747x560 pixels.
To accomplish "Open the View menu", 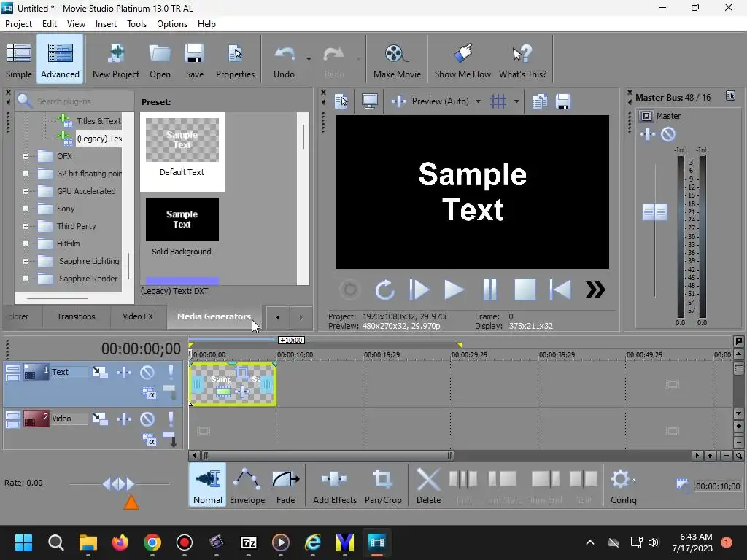I will pos(76,24).
